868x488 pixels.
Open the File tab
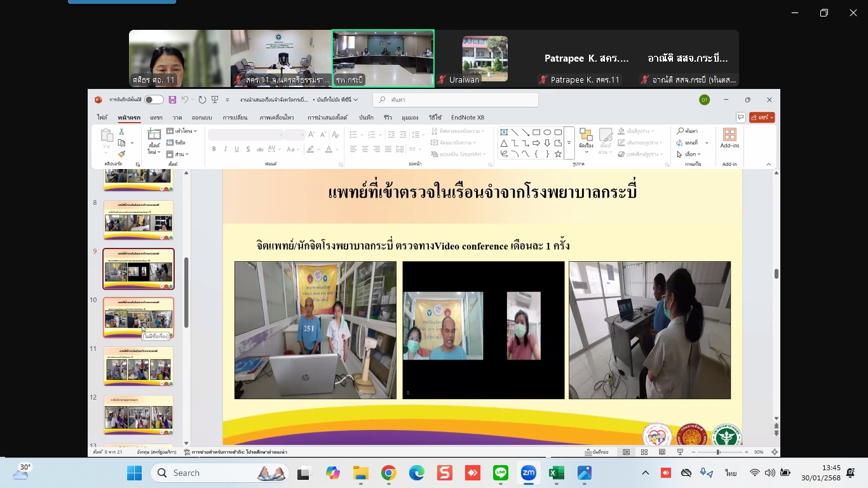pyautogui.click(x=102, y=118)
